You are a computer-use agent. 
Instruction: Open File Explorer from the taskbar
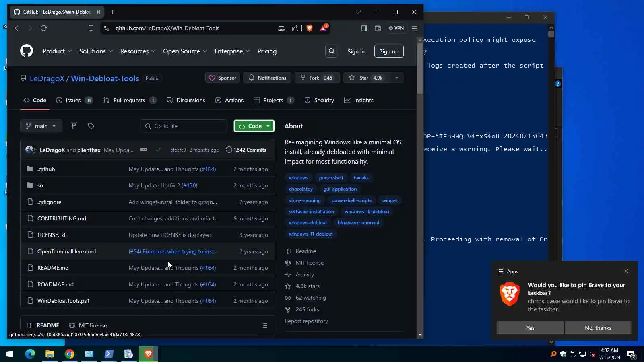[x=50, y=354]
